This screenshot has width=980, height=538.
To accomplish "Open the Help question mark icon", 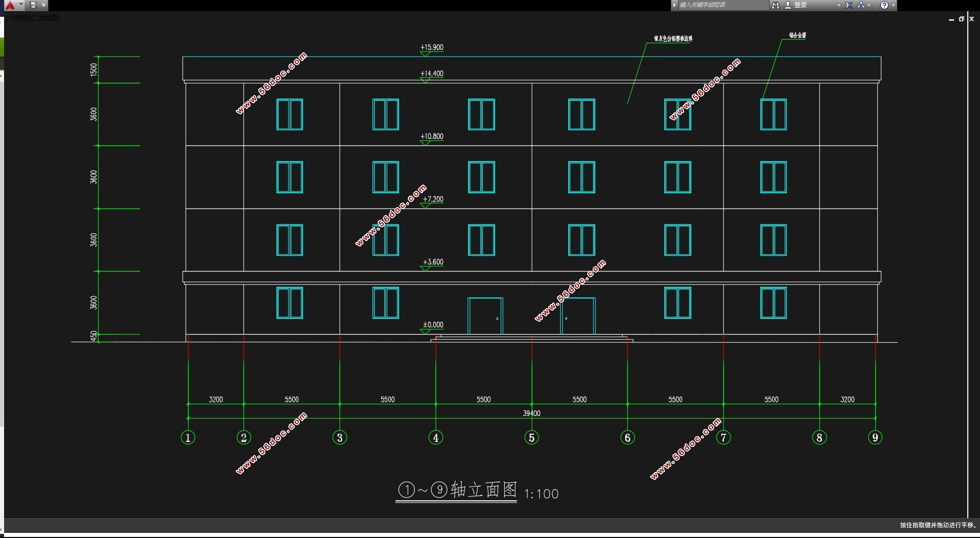I will click(884, 5).
